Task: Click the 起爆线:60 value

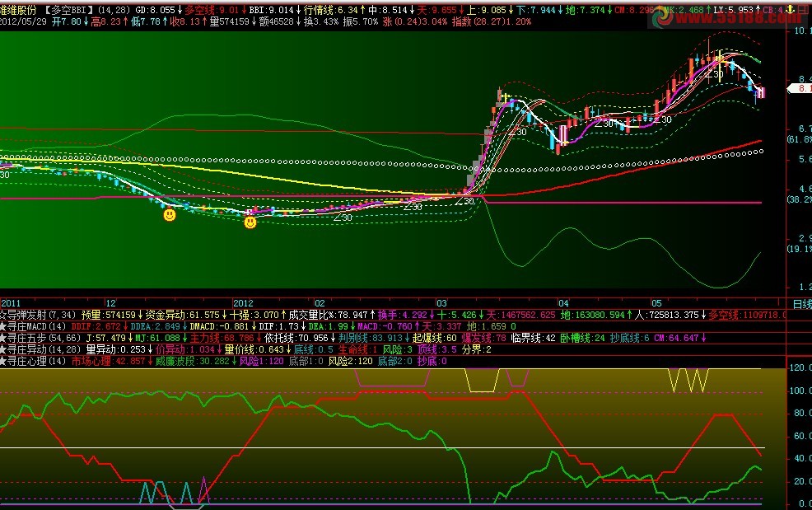Action: click(x=434, y=338)
